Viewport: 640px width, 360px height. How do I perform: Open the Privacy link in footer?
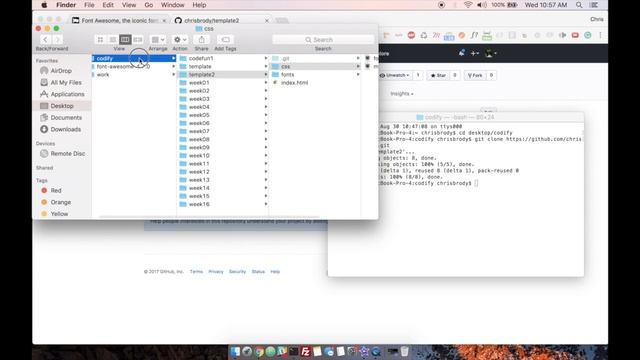[x=216, y=272]
